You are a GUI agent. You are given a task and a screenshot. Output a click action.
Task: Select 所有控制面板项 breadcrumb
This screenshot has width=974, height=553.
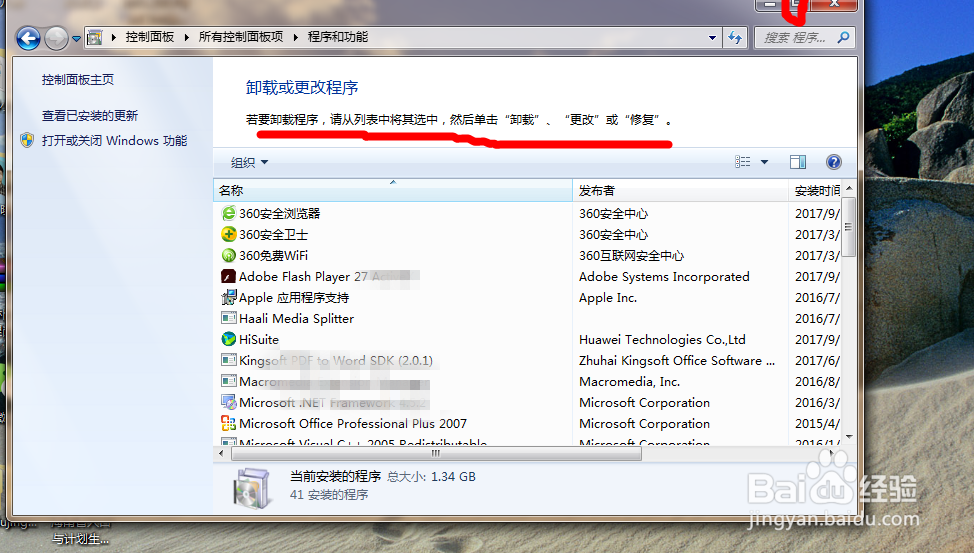point(240,37)
